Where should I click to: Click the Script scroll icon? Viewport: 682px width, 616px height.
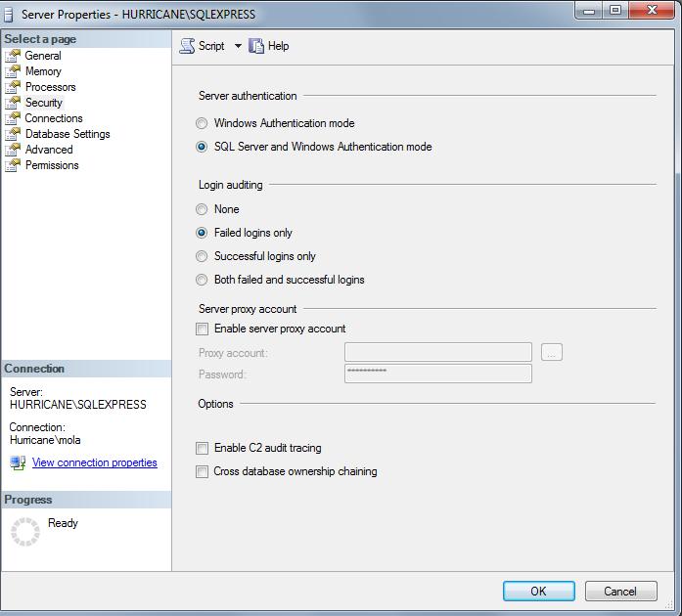pyautogui.click(x=187, y=46)
